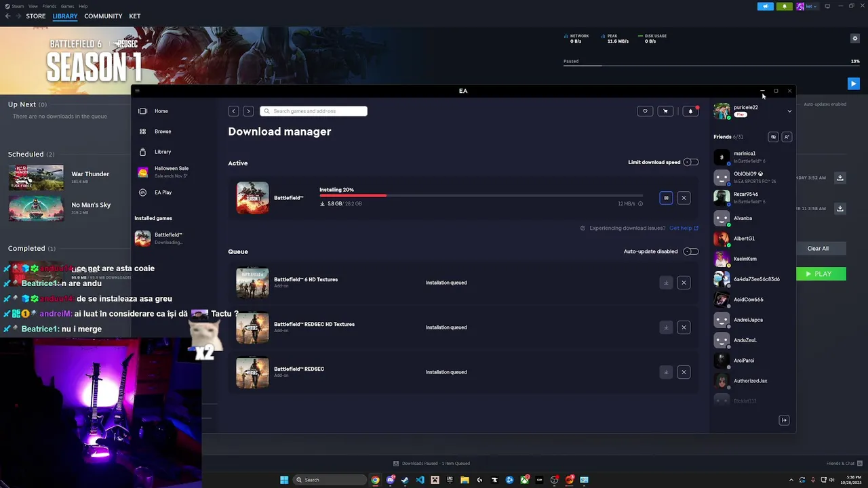Open Steam announcements megaphone button
This screenshot has height=488, width=868.
coord(766,6)
